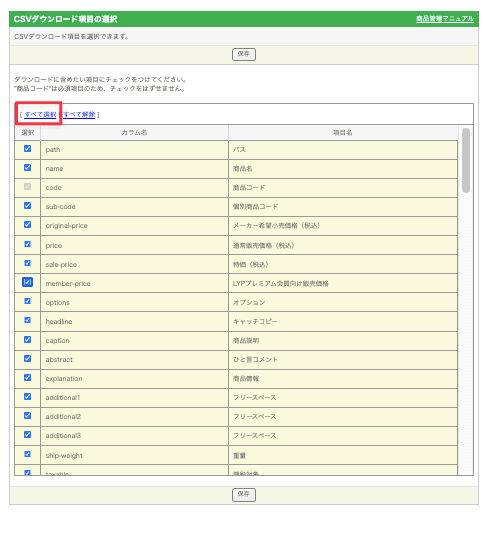Toggle the member-price checkbox
This screenshot has height=550, width=483.
[x=27, y=282]
